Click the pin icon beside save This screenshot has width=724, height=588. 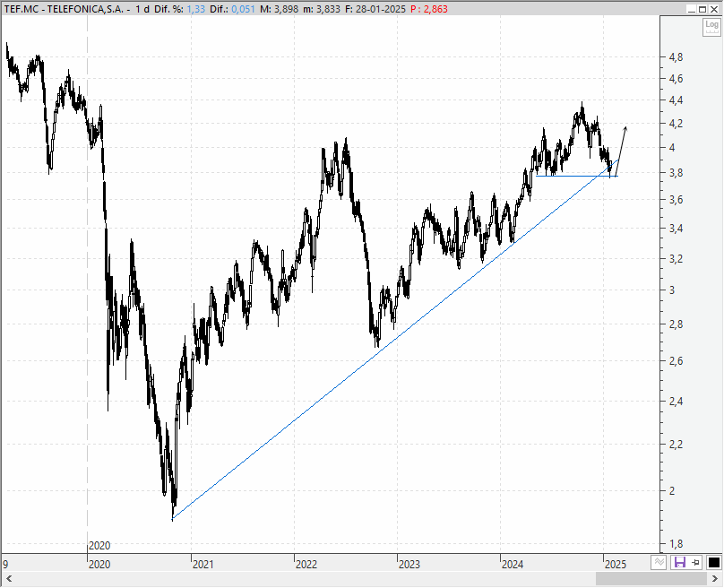(696, 563)
